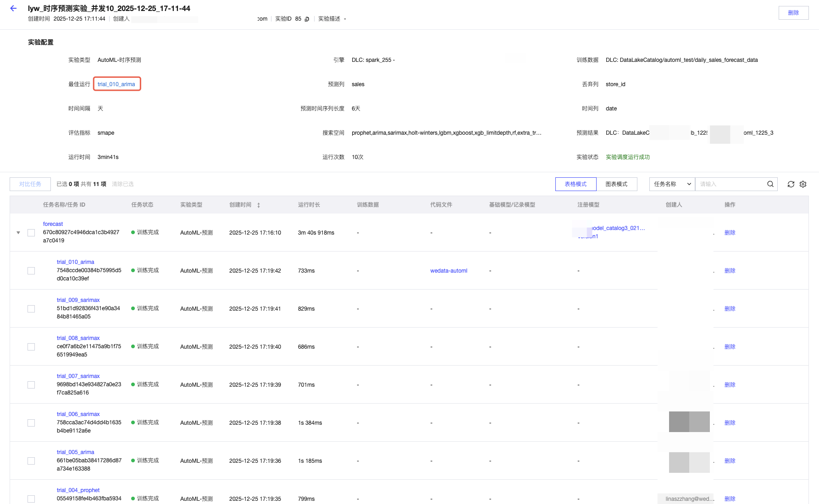Screen dimensions: 819x504
Task: Click the delete button at top right
Action: point(793,13)
